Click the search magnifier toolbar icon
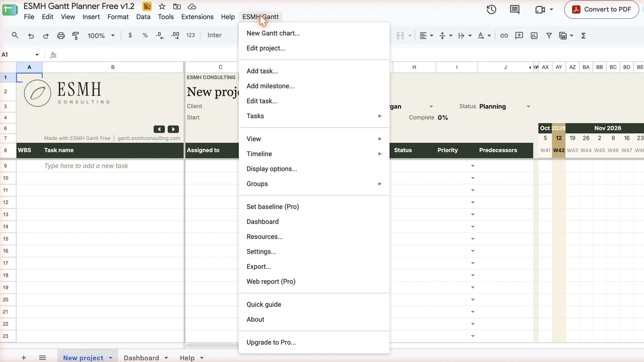This screenshot has height=362, width=644. [x=15, y=35]
